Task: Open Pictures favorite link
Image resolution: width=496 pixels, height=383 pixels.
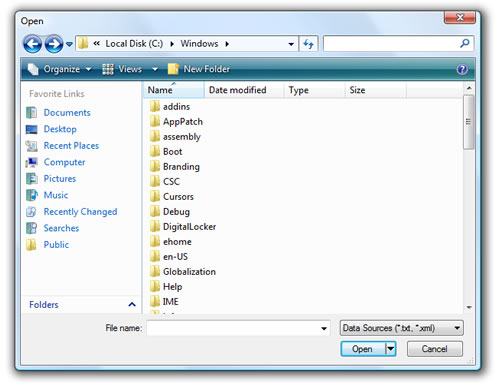Action: 60,179
